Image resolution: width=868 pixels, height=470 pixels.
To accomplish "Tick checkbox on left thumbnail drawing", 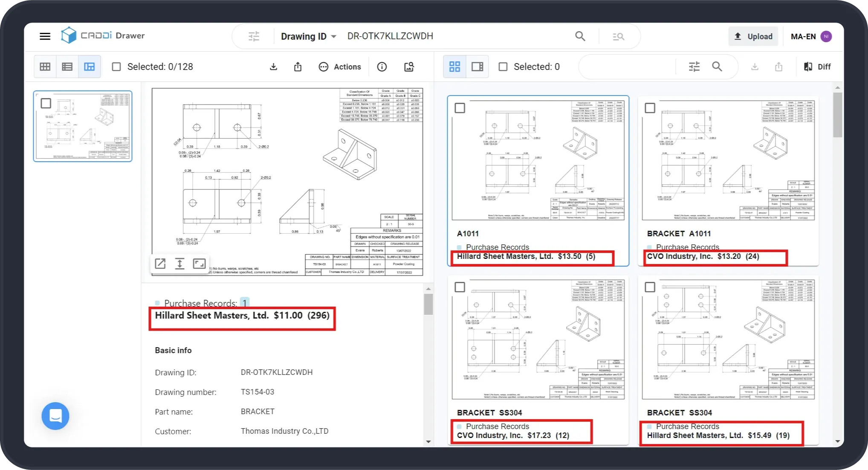I will [x=46, y=103].
